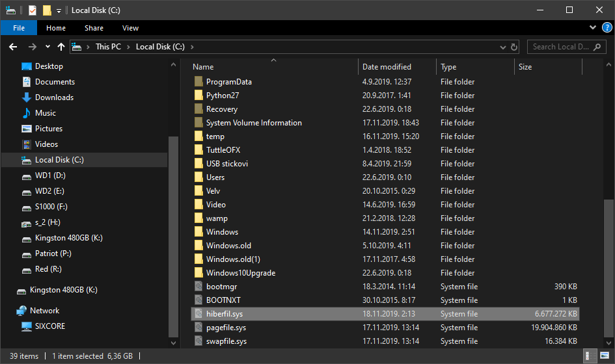Expand the chevron after Local Disk (C:) breadcrumb

pos(192,47)
